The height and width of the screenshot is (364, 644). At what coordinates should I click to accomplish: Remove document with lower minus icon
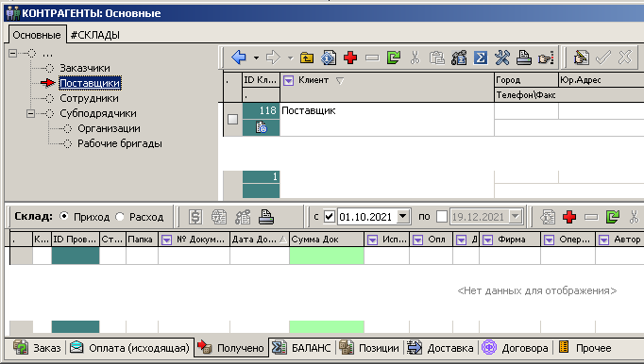[x=591, y=217]
